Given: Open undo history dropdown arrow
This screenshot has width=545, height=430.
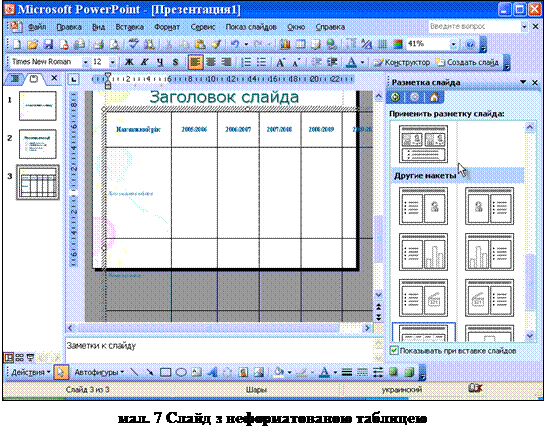Looking at the screenshot, I should 246,44.
